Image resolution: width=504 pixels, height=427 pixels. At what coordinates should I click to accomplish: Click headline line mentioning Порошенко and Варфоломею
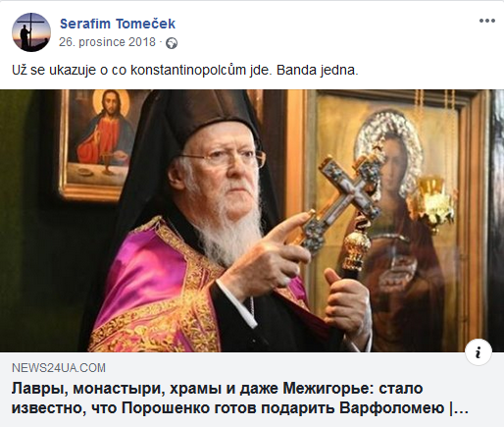(x=240, y=408)
